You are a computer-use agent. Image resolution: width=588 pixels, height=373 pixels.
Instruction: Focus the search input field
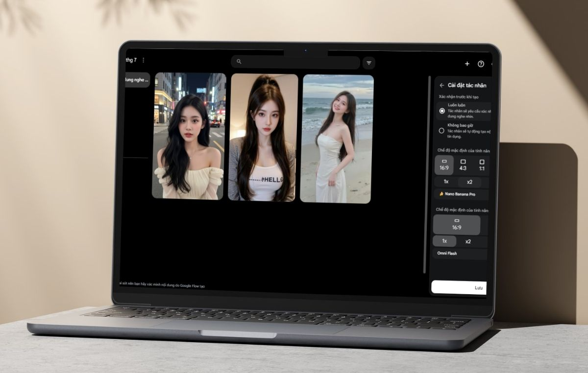[x=295, y=62]
